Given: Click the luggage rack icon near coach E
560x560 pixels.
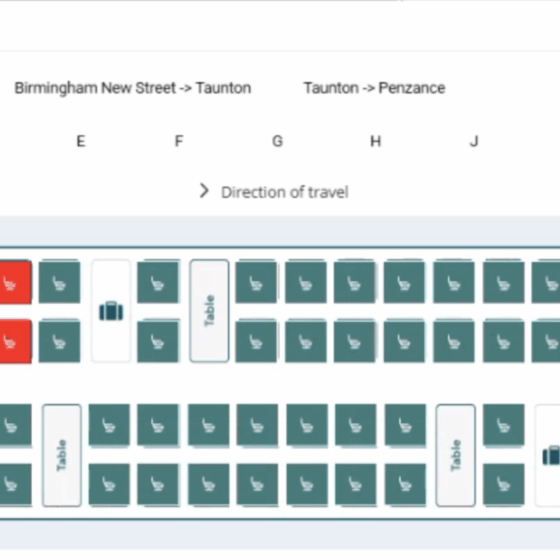Looking at the screenshot, I should point(111,311).
